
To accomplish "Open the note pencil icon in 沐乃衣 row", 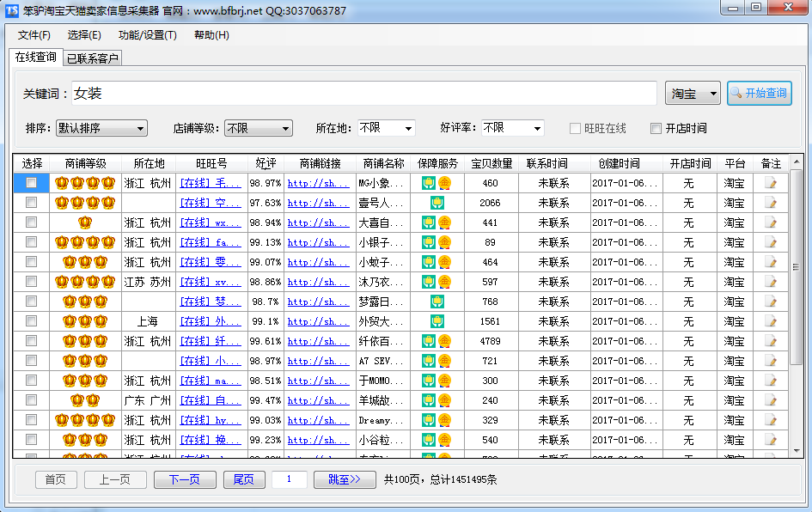I will coord(771,282).
